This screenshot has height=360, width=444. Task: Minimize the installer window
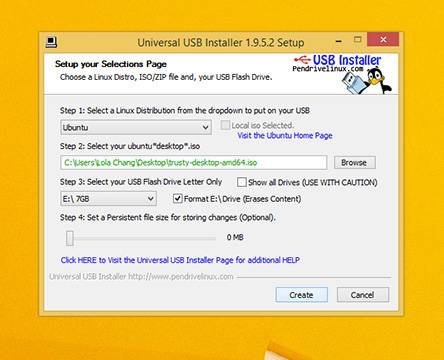pyautogui.click(x=339, y=41)
